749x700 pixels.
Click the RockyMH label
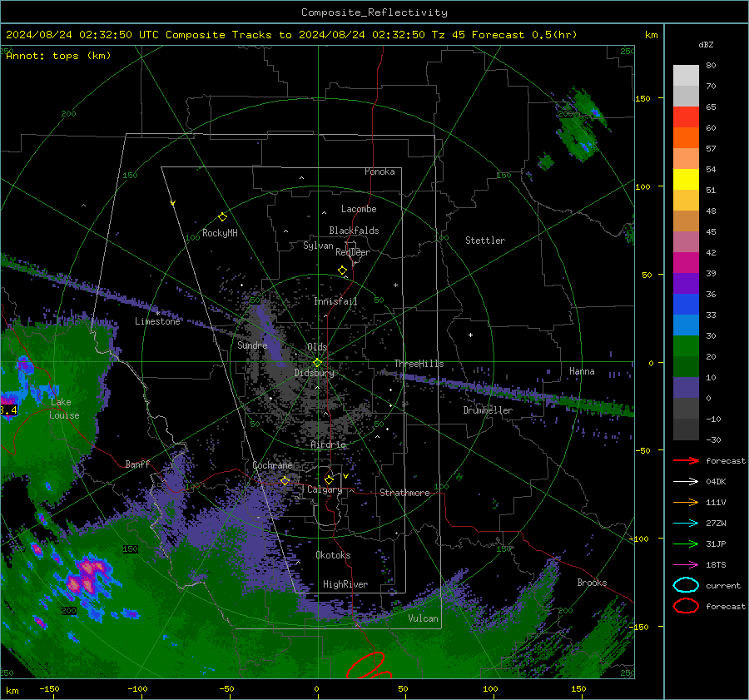coord(220,233)
